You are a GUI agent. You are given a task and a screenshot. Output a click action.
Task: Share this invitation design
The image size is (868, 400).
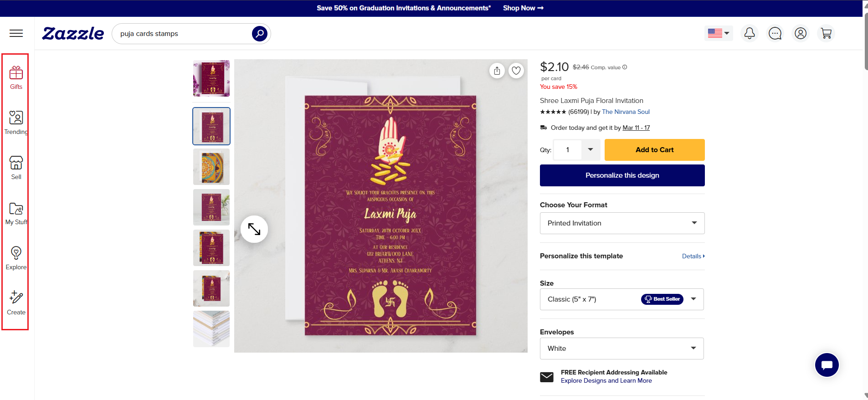coord(497,71)
